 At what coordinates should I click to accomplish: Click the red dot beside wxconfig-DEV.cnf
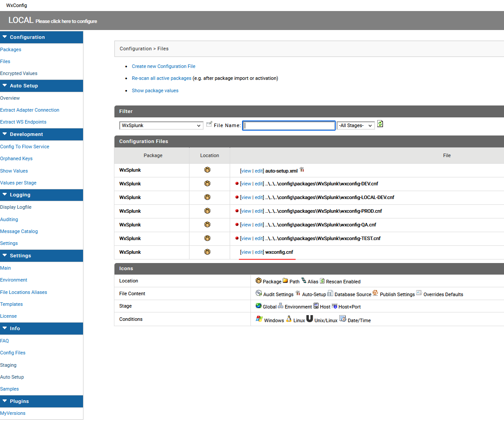(x=237, y=184)
